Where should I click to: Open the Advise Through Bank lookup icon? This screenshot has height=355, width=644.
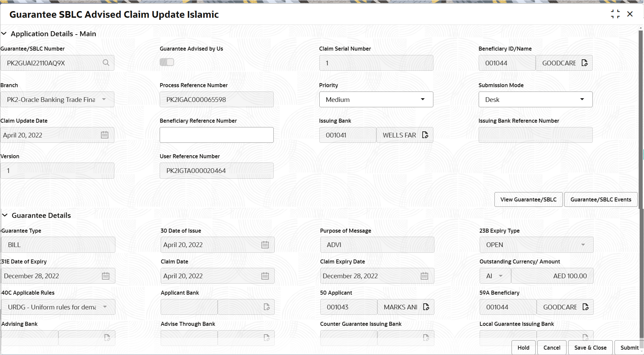click(x=267, y=338)
